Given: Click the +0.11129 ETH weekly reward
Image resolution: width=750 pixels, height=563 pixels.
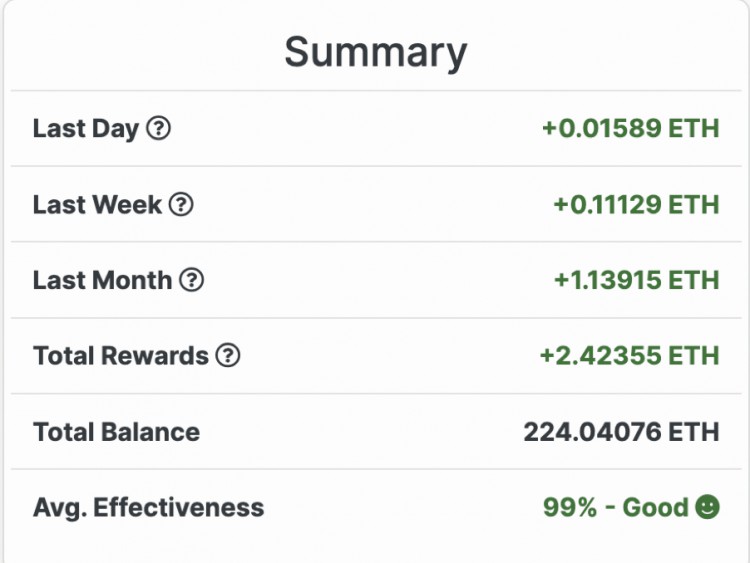Looking at the screenshot, I should tap(637, 205).
